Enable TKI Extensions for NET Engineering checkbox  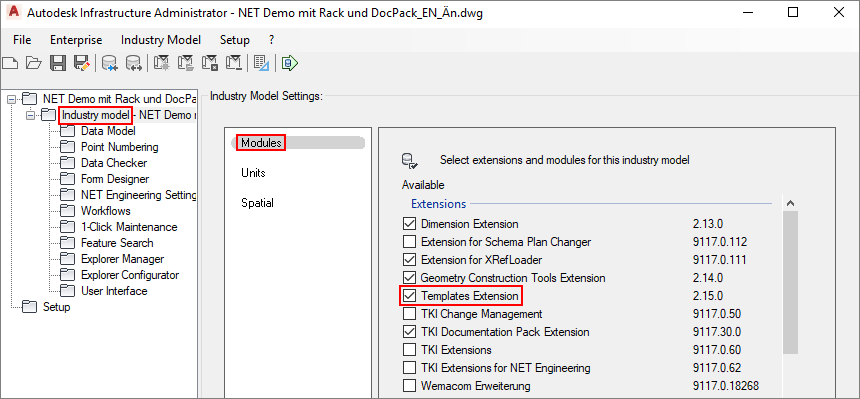pos(409,368)
